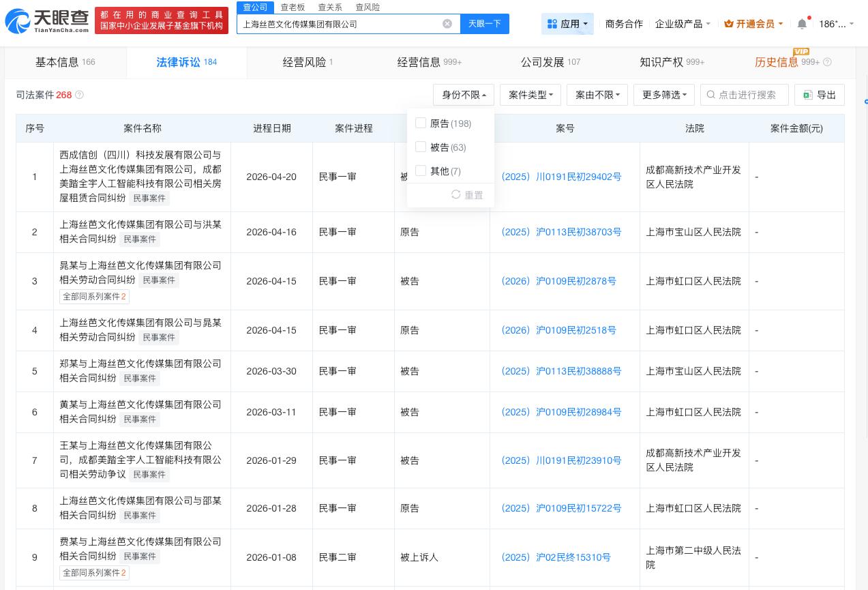This screenshot has width=868, height=590.
Task: Check the 原告 (198) filter checkbox
Action: (421, 123)
